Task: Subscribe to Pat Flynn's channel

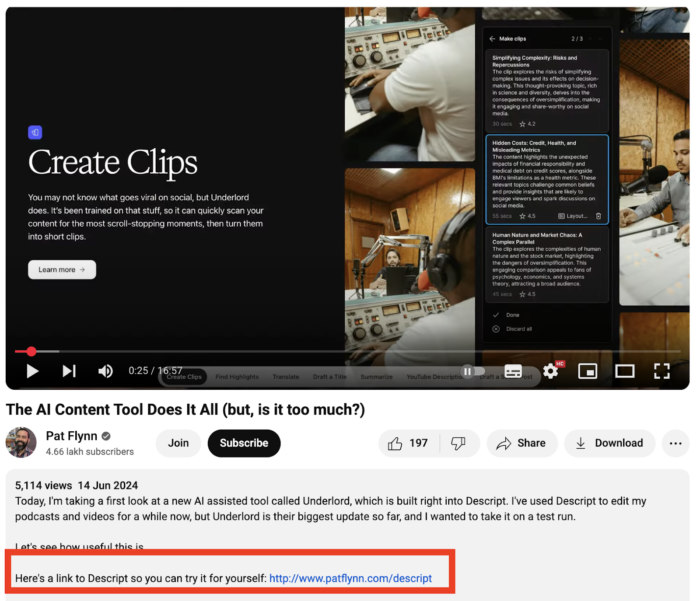Action: click(244, 443)
